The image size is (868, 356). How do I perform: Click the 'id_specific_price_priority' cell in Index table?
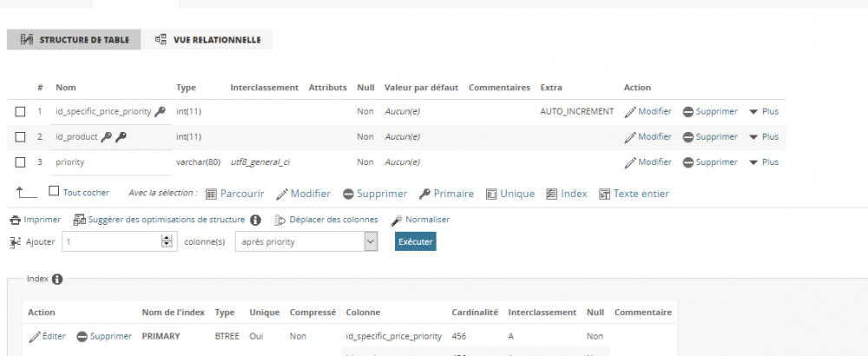point(393,337)
